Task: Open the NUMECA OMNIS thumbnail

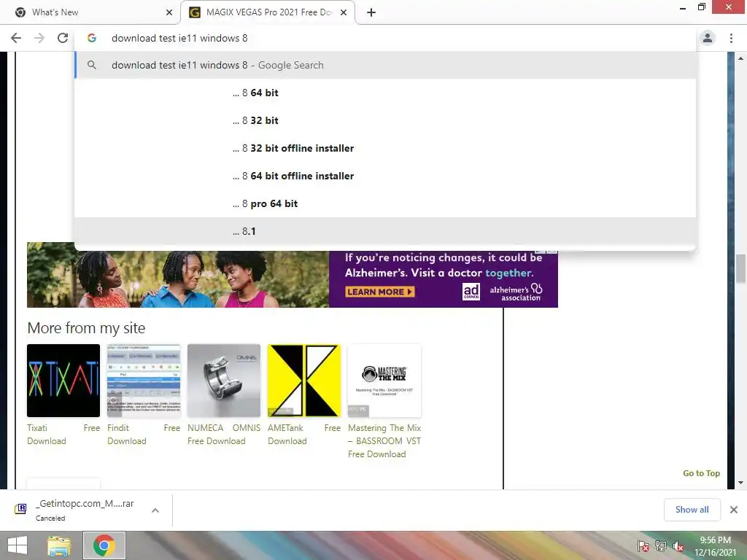Action: (224, 381)
